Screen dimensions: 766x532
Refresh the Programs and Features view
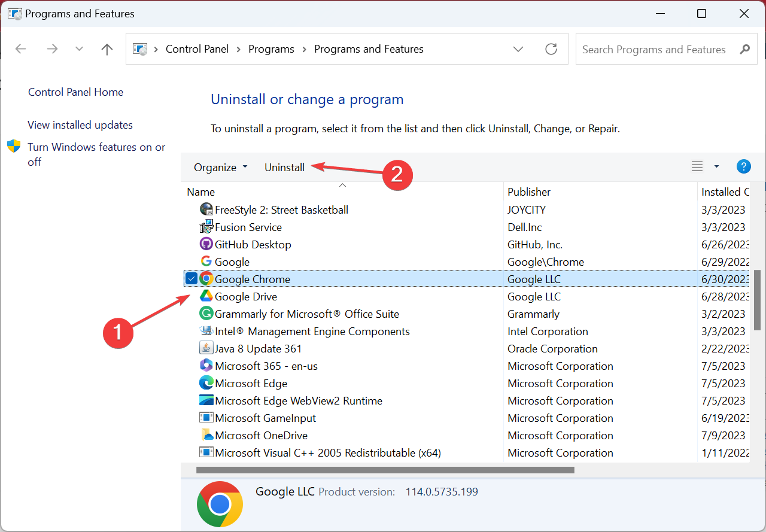(x=551, y=49)
